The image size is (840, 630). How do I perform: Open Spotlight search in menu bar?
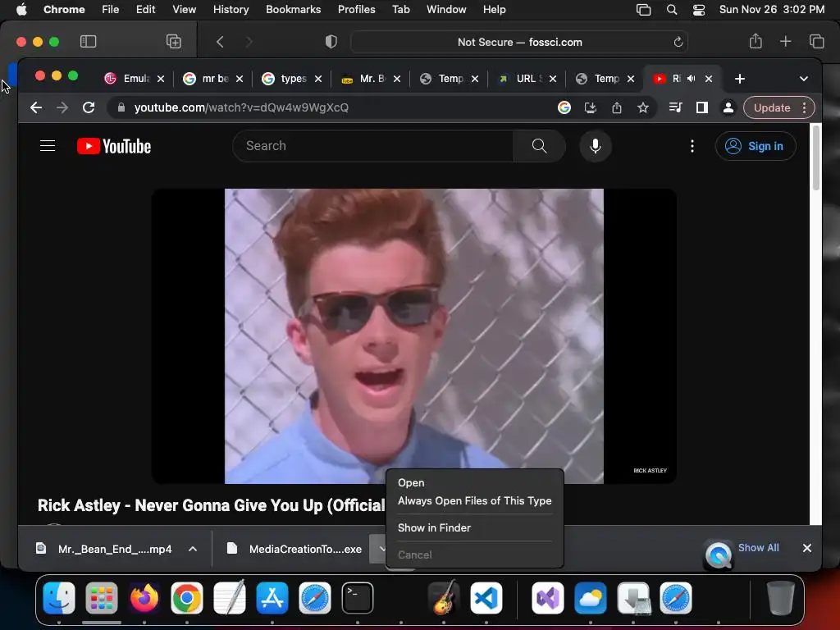click(671, 10)
